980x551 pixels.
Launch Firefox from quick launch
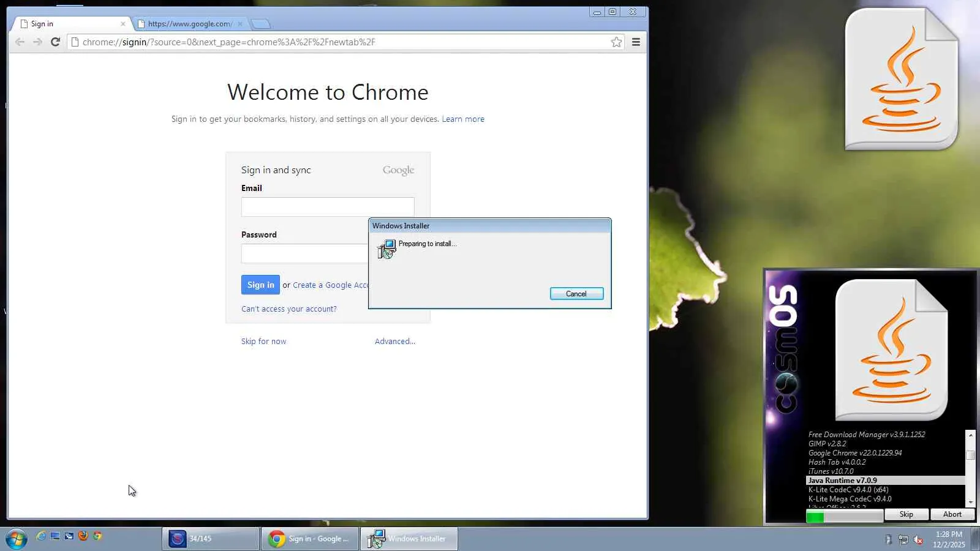[x=83, y=536]
